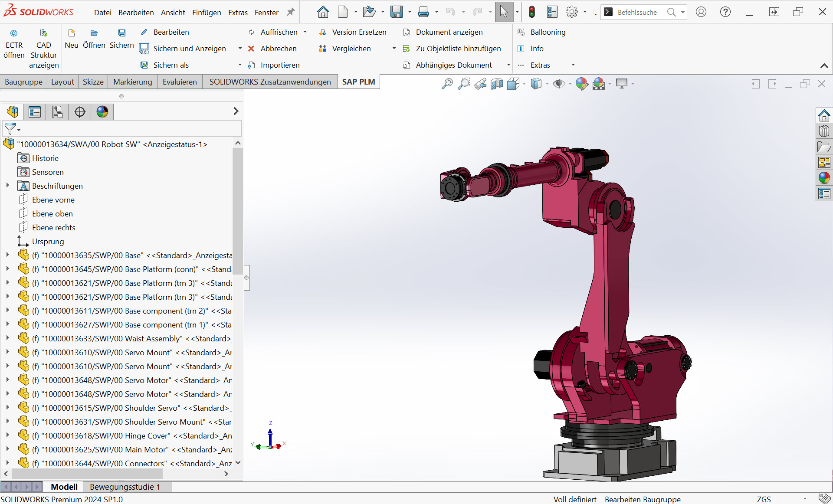Screen dimensions: 833x504
Task: Collapse the ribbon with chevron
Action: click(x=824, y=66)
